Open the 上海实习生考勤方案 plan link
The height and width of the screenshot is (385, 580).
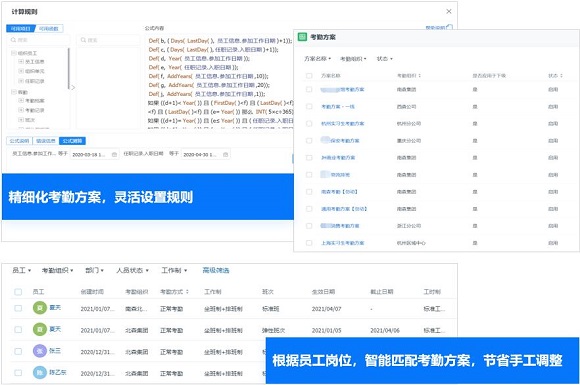click(343, 243)
